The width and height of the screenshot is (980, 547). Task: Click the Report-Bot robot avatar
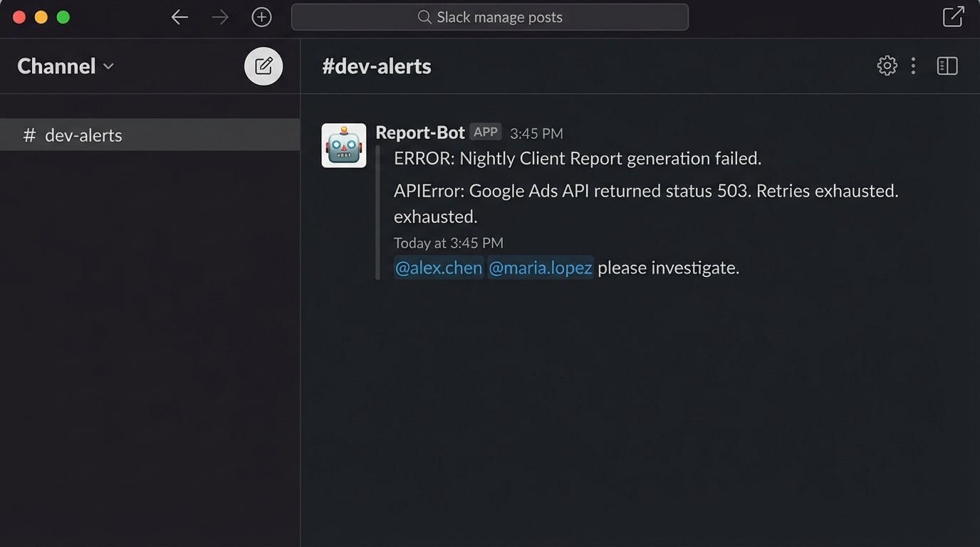pos(344,145)
